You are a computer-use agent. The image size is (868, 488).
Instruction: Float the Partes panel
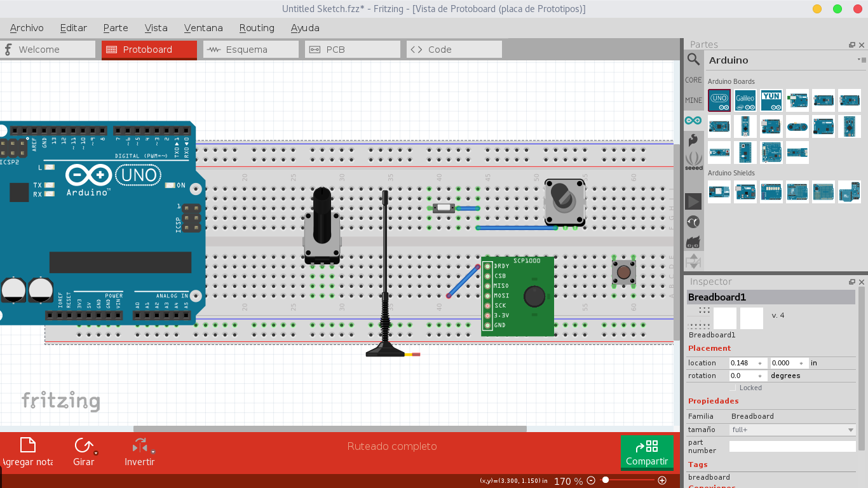[x=852, y=44]
